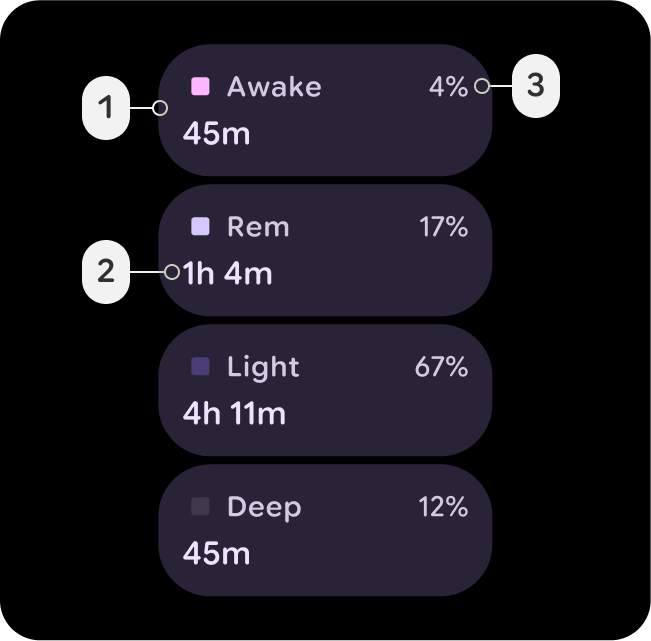Click the pink Awake color square
651x641 pixels.
tap(200, 87)
